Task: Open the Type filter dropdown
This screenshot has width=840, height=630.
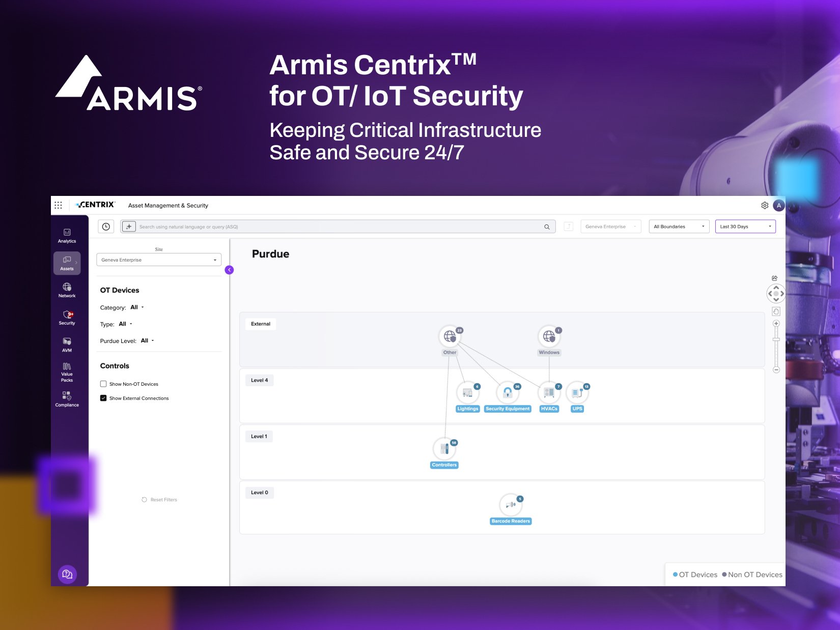Action: click(x=125, y=324)
